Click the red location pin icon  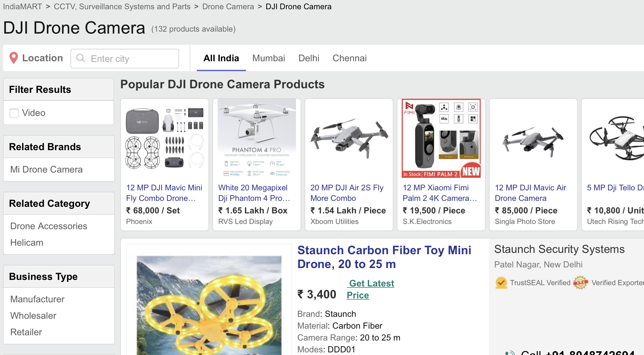coord(13,58)
